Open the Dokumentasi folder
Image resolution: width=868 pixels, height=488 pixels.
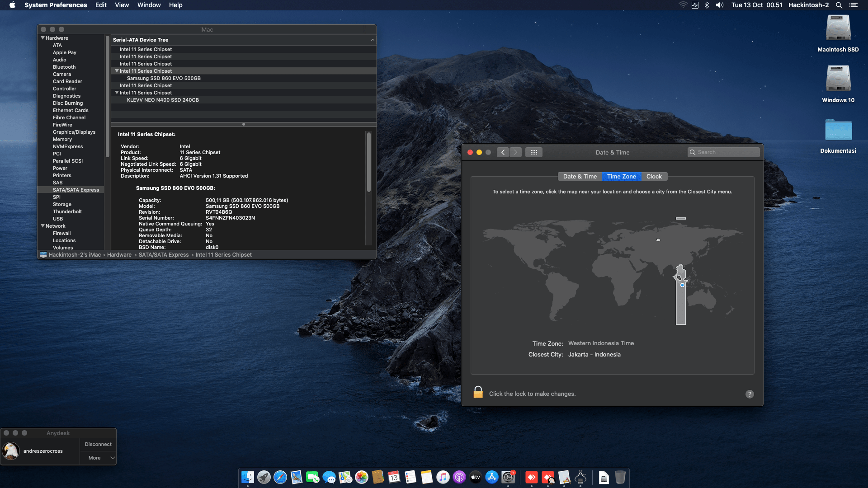tap(838, 130)
